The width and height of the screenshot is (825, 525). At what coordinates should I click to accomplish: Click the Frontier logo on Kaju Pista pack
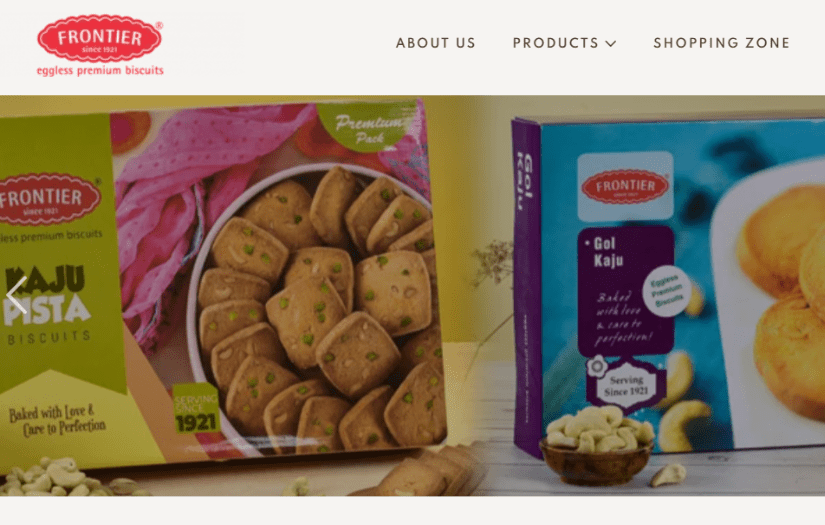click(48, 198)
